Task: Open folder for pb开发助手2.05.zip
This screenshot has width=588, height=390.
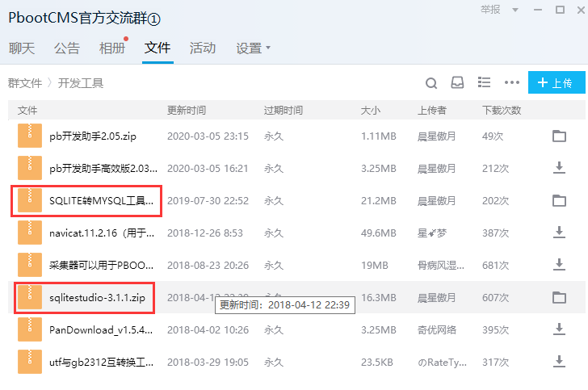Action: click(x=559, y=136)
